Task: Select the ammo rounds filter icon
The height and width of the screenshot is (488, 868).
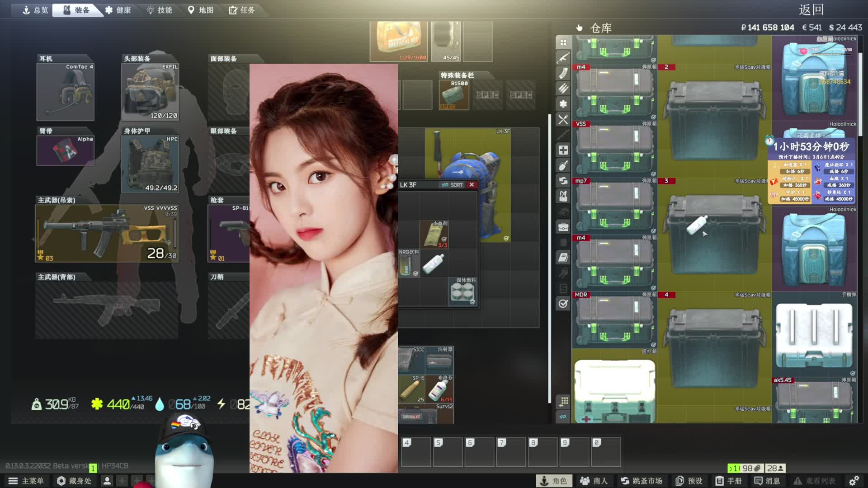Action: tap(563, 89)
